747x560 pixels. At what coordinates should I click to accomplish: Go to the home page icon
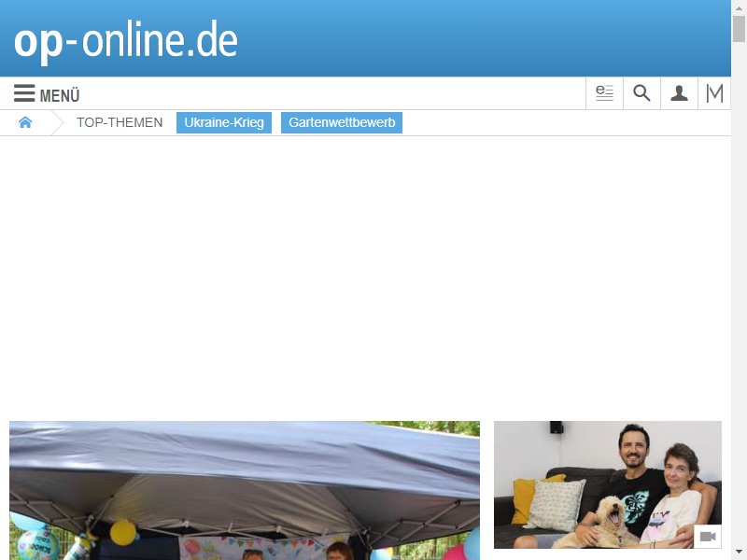point(25,122)
